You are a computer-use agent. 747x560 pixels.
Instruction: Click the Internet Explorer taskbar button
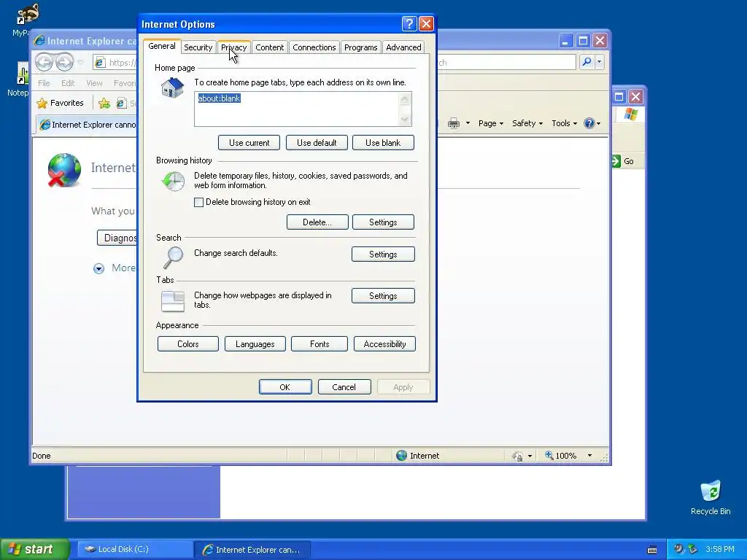(x=252, y=550)
